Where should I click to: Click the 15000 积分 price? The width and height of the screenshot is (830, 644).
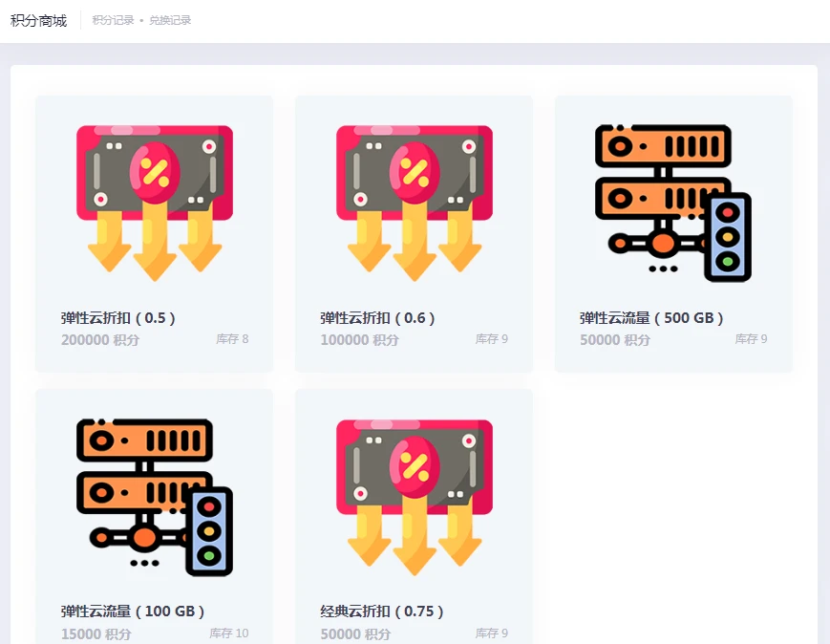[x=96, y=633]
